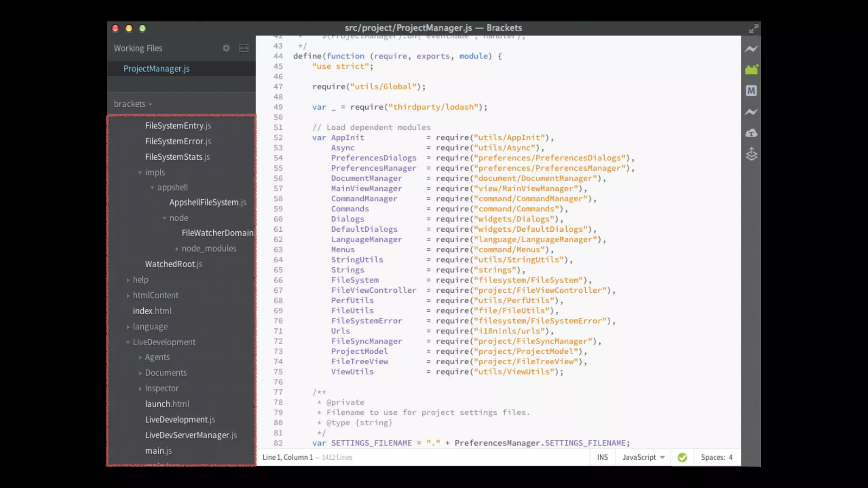Open WatchedRoot.js in the file tree
868x488 pixels.
pos(173,264)
